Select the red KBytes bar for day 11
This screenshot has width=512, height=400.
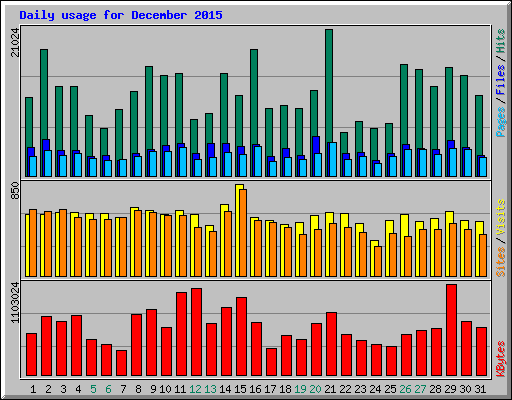click(x=181, y=334)
